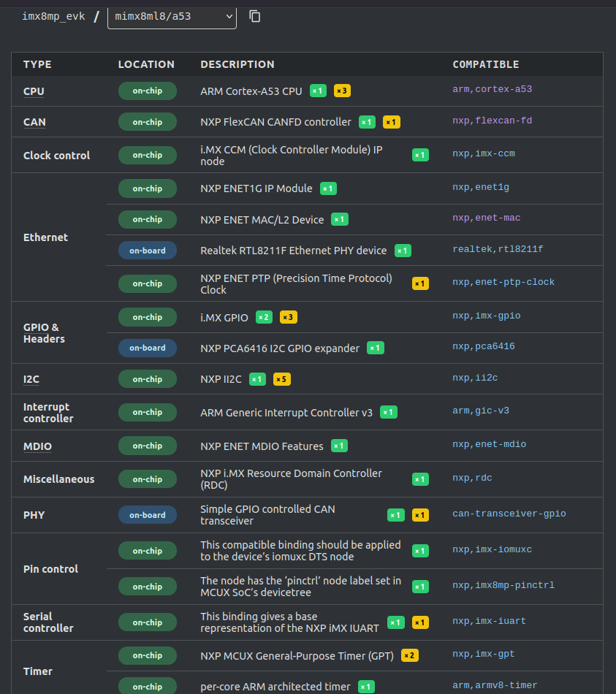Image resolution: width=616 pixels, height=694 pixels.
Task: Open the nxp,enet1g binding link
Action: click(481, 187)
